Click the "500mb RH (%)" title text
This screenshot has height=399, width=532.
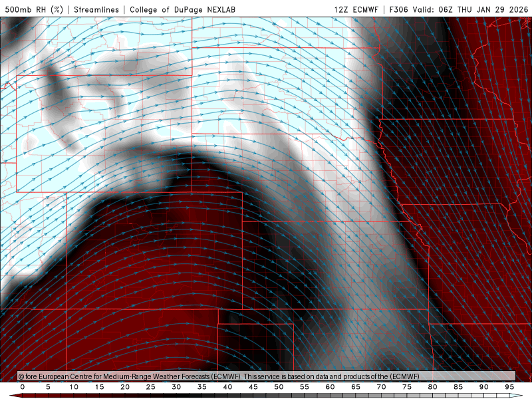click(x=34, y=9)
